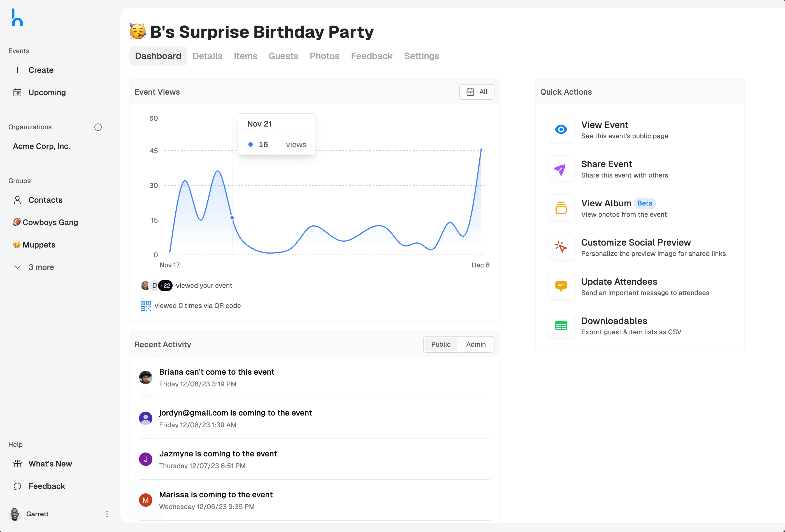Click the Customize Social Preview cursor icon

(x=561, y=247)
